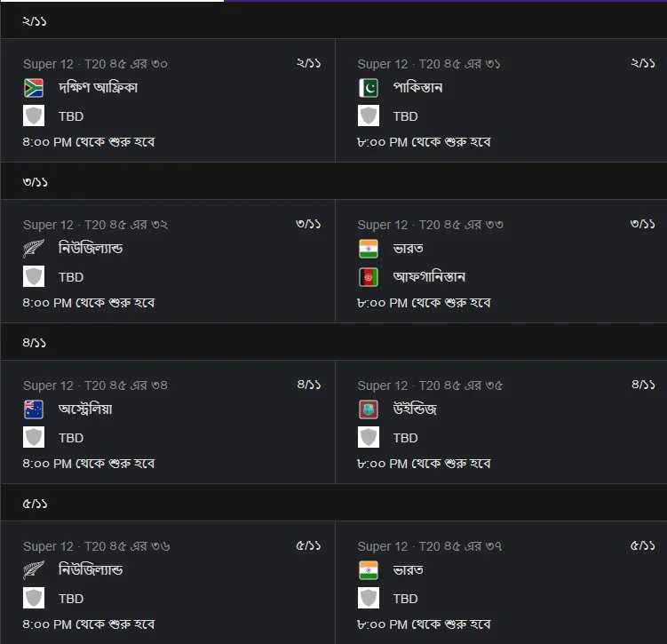Open the অস্ট্রেলিয়া team name link
Image resolution: width=667 pixels, height=644 pixels.
(85, 409)
